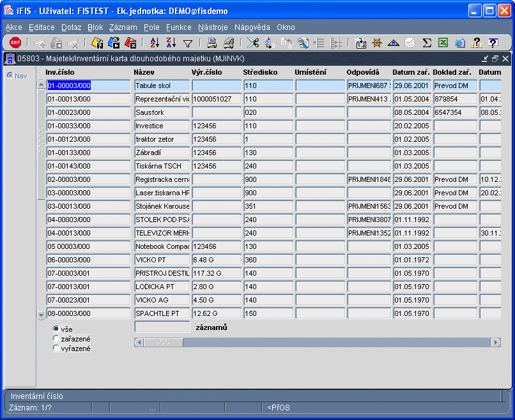Screen dimensions: 515x420
Task: Select the 'vyřazené' radio button
Action: tap(56, 348)
